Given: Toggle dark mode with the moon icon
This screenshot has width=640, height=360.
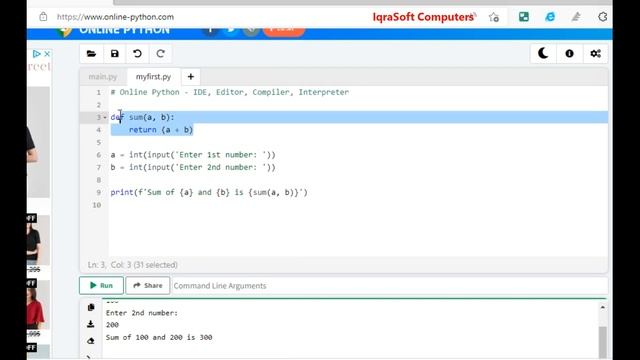Looking at the screenshot, I should pyautogui.click(x=543, y=53).
